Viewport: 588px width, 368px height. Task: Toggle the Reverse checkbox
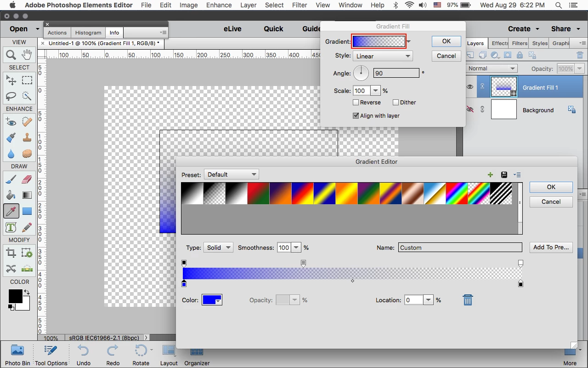(356, 103)
